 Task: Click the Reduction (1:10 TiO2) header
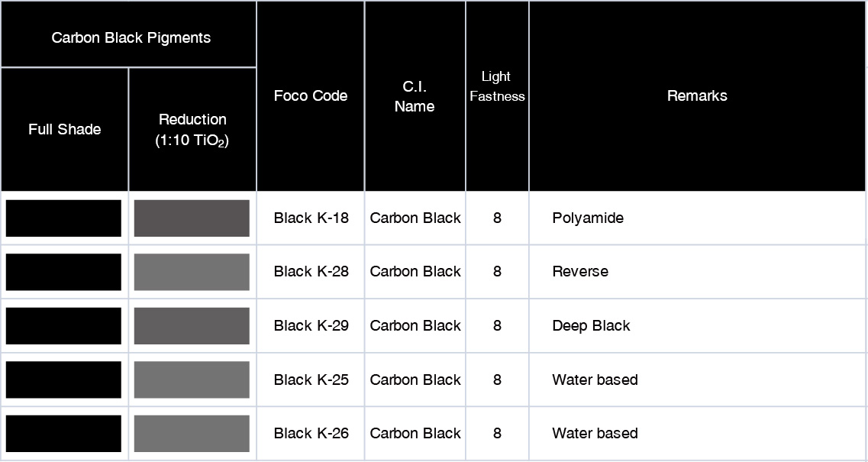(x=192, y=130)
